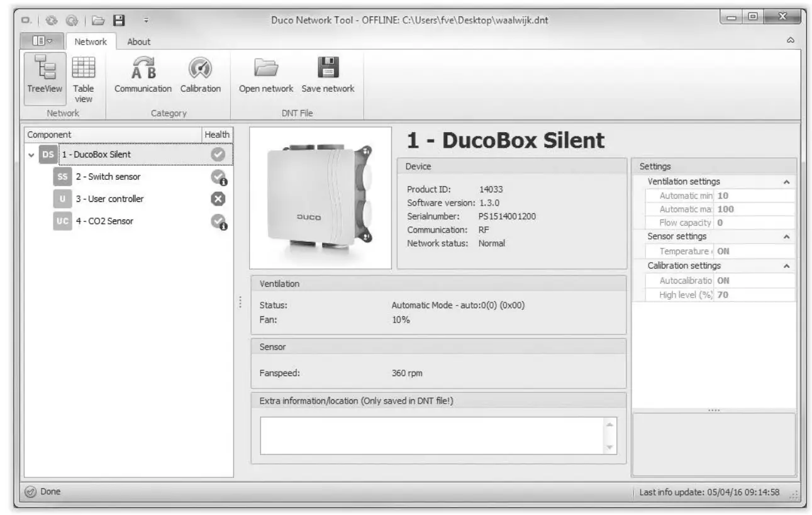Click Save network floppy icon
Screen dimensions: 812x515
pyautogui.click(x=328, y=68)
